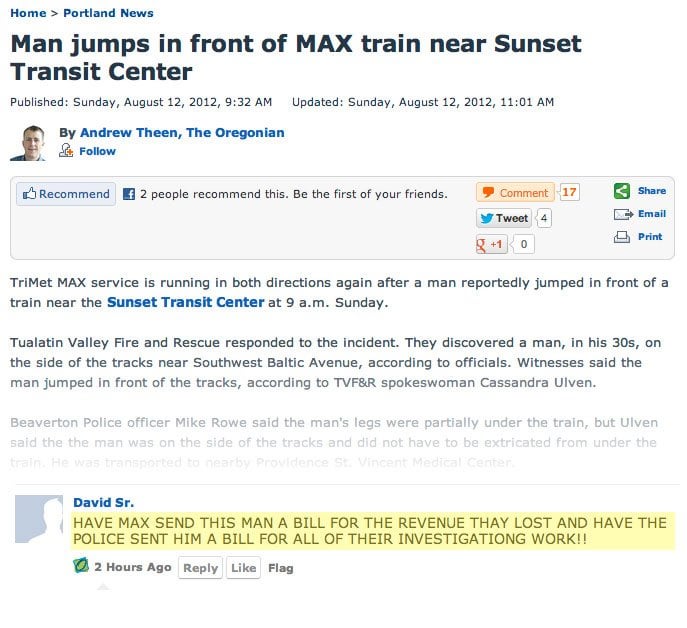Screen dimensions: 687x628
Task: Open the Portland News breadcrumb
Action: [108, 13]
